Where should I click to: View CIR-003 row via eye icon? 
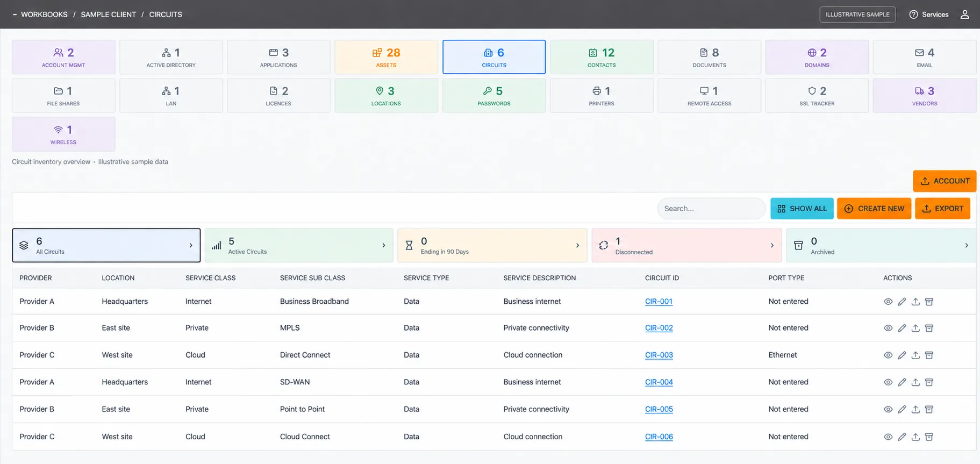888,355
